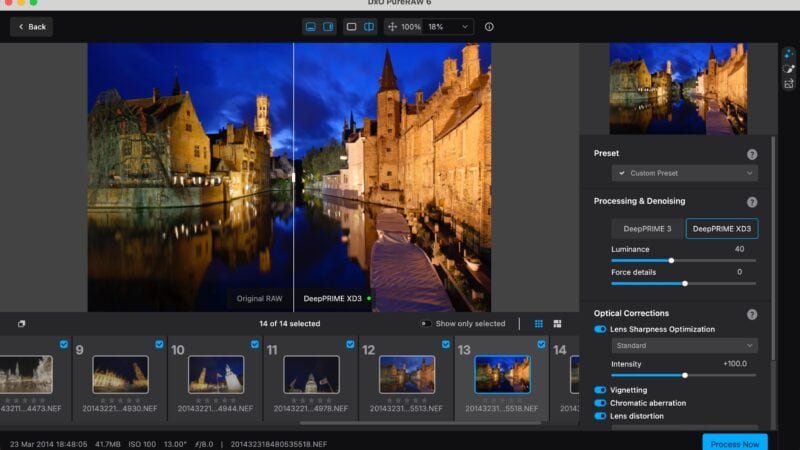Open the 18% zoom level dropdown

click(448, 27)
